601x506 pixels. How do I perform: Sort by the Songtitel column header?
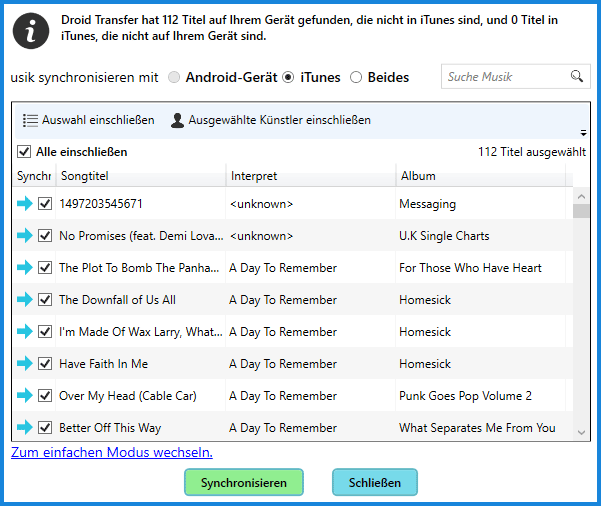click(141, 176)
